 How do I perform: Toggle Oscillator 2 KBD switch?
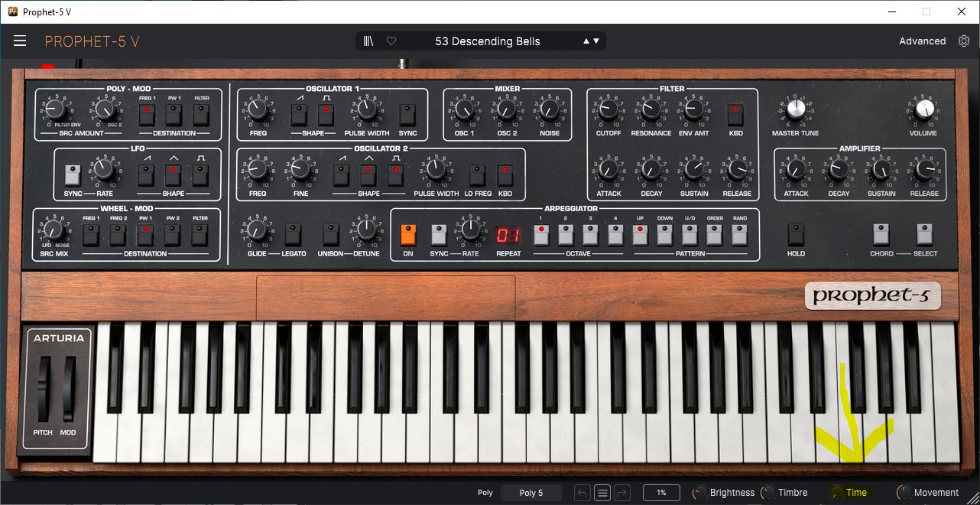505,175
